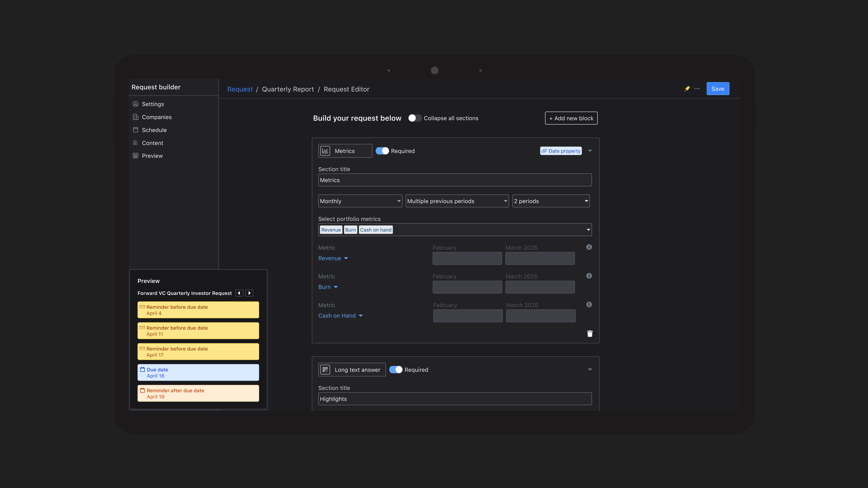Click the info icon beside Burn row
The width and height of the screenshot is (868, 488).
[x=589, y=276]
